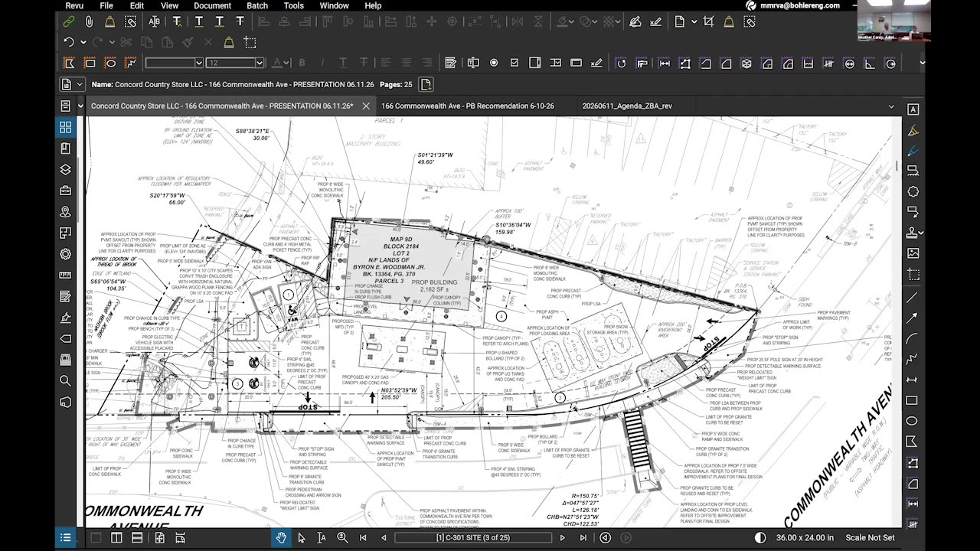Image resolution: width=980 pixels, height=551 pixels.
Task: Toggle vertical split view
Action: point(116,538)
